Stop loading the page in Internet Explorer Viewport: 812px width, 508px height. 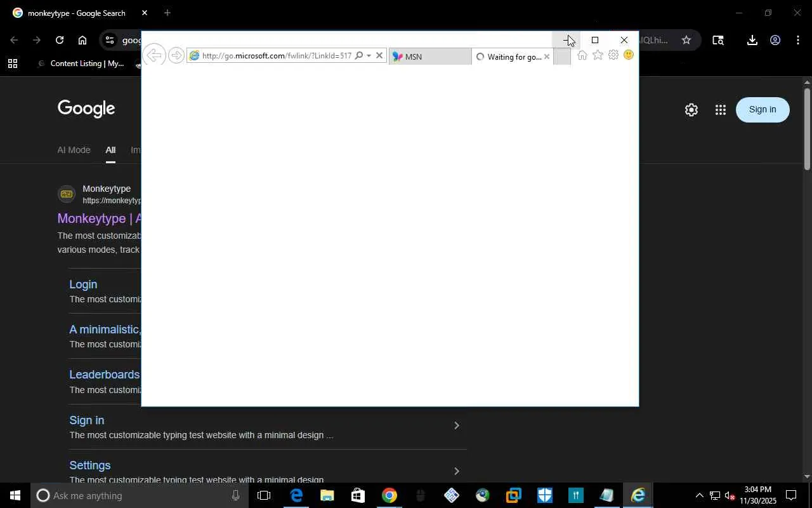tap(379, 56)
